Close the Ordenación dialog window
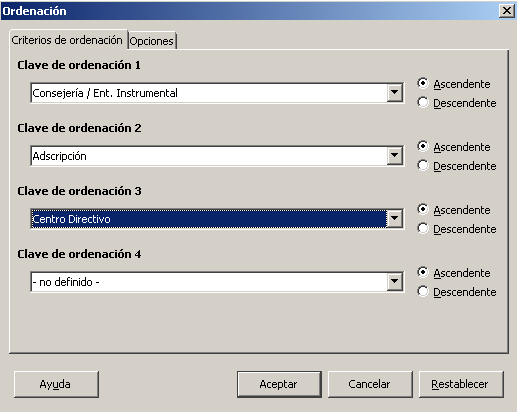 point(507,11)
